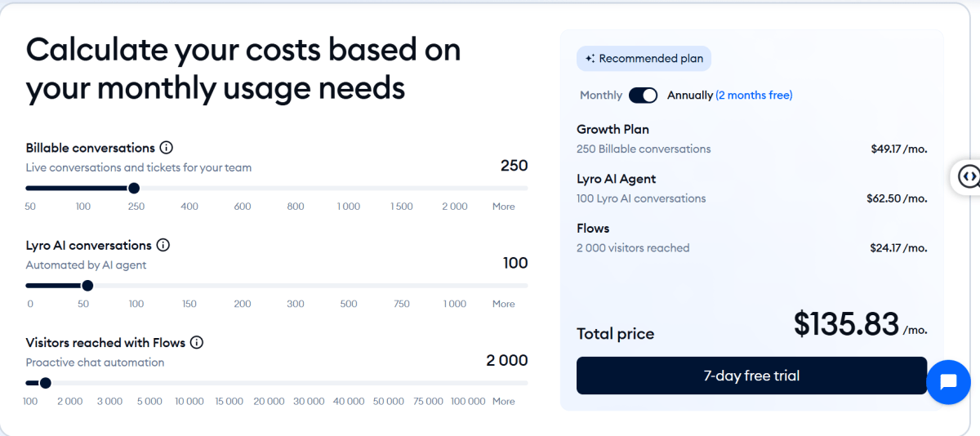Viewport: 980px width, 436px height.
Task: Click the $49.17 /mo. price
Action: point(899,149)
